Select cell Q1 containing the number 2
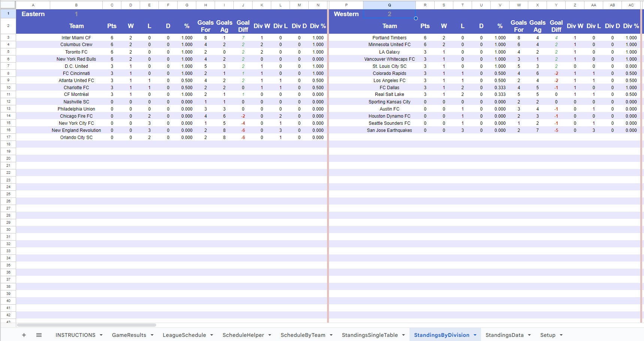Image resolution: width=644 pixels, height=341 pixels. (390, 14)
